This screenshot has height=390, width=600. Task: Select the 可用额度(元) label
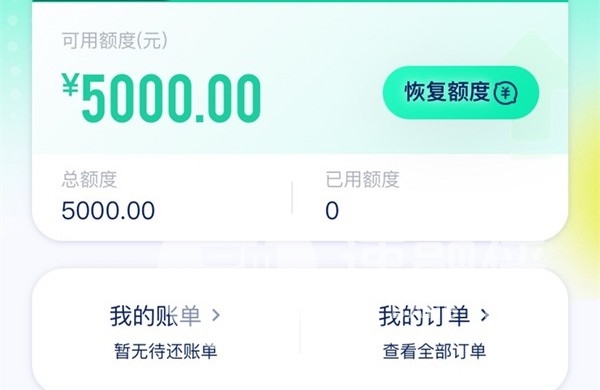coord(114,41)
